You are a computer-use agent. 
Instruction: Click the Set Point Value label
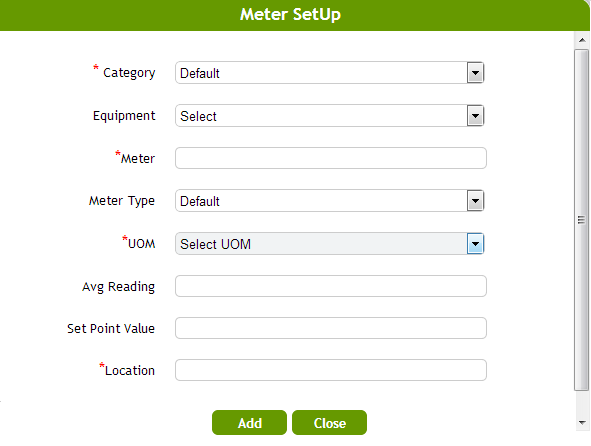[111, 328]
